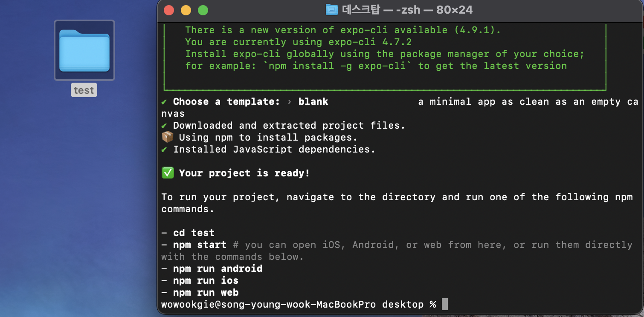Image resolution: width=644 pixels, height=317 pixels.
Task: Click the green checkbox emoji before 'Your project'
Action: (167, 173)
